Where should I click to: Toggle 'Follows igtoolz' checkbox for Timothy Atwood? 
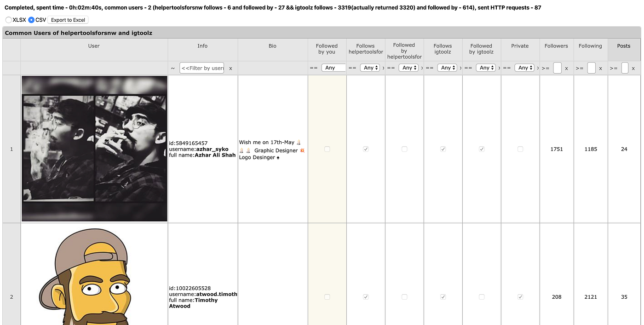click(443, 297)
